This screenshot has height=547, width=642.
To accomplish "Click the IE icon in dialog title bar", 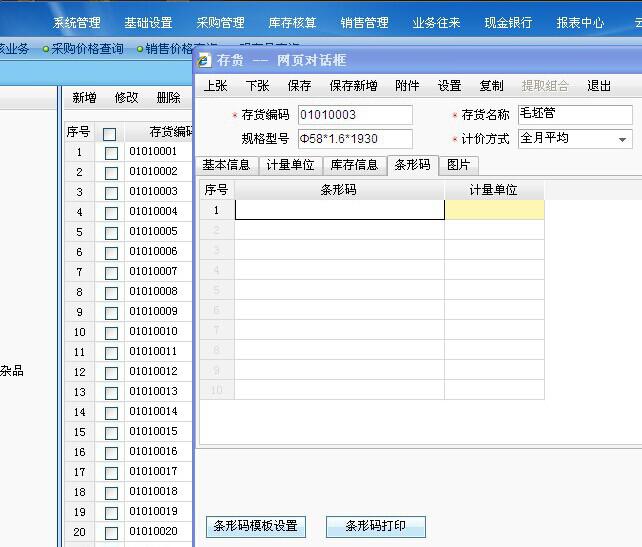I will [x=205, y=61].
